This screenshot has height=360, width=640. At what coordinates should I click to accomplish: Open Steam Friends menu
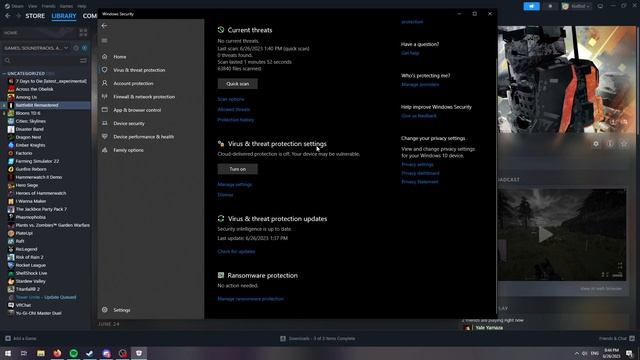pyautogui.click(x=48, y=6)
